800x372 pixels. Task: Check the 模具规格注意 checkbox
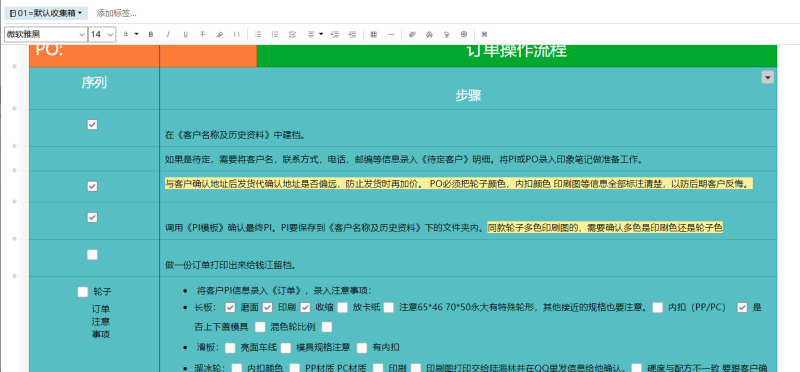point(286,348)
